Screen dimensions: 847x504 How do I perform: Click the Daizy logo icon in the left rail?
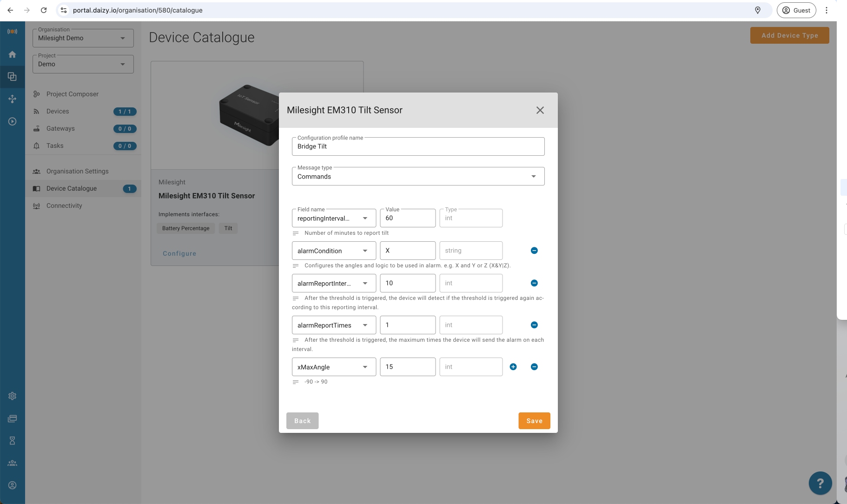coord(13,32)
